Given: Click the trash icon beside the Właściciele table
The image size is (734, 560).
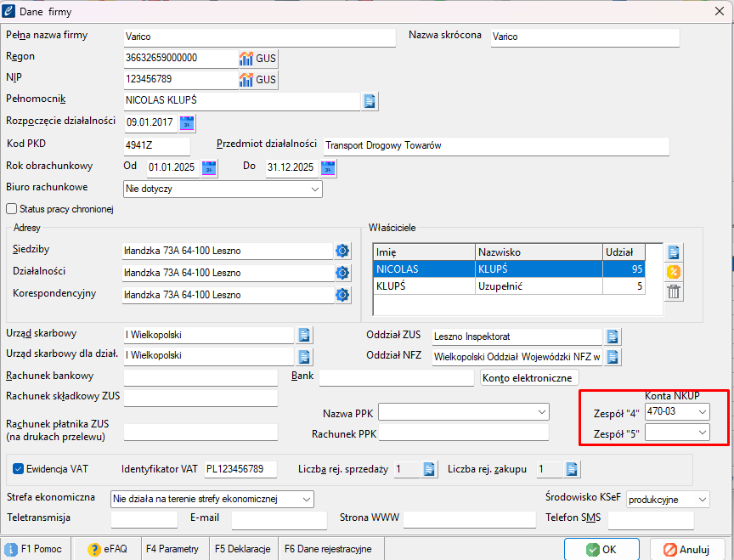Looking at the screenshot, I should (674, 292).
